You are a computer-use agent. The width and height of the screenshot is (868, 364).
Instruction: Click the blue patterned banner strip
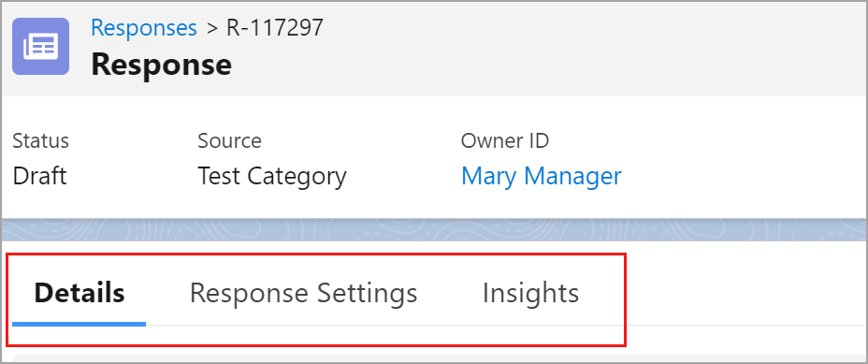tap(434, 230)
